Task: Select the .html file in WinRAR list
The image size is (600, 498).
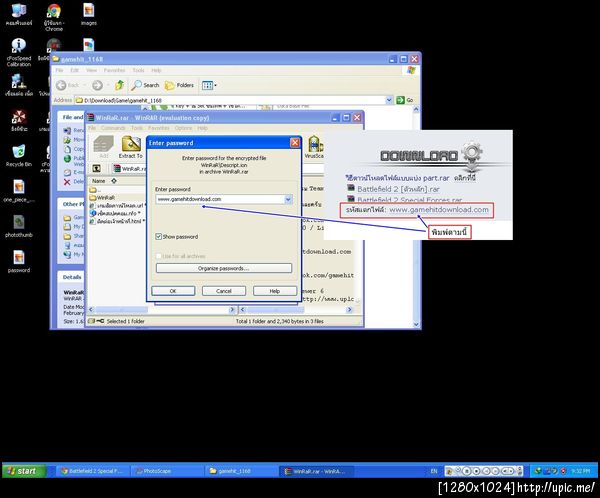Action: (x=117, y=221)
